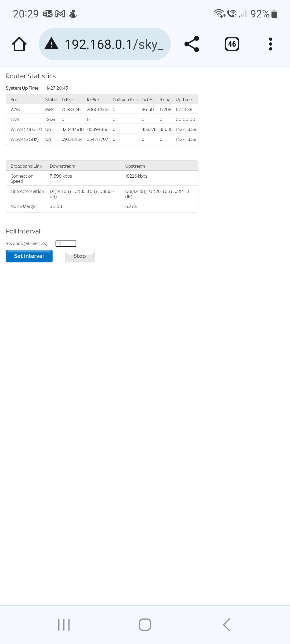
Task: Select the LAN up time 00:00:00
Action: tap(185, 119)
